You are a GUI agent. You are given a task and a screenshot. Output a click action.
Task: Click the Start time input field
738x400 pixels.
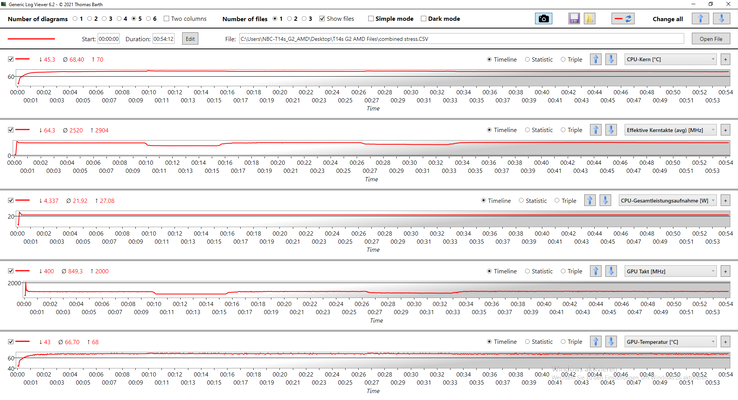click(108, 39)
